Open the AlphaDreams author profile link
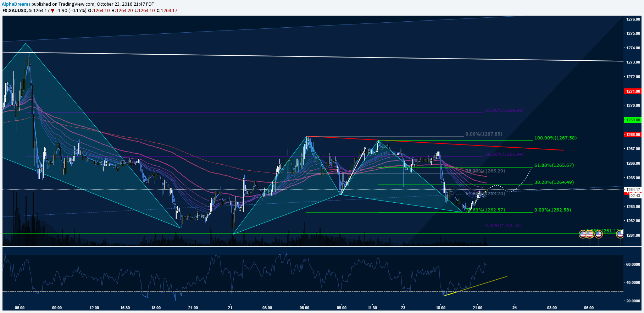The height and width of the screenshot is (313, 644). 16,4
